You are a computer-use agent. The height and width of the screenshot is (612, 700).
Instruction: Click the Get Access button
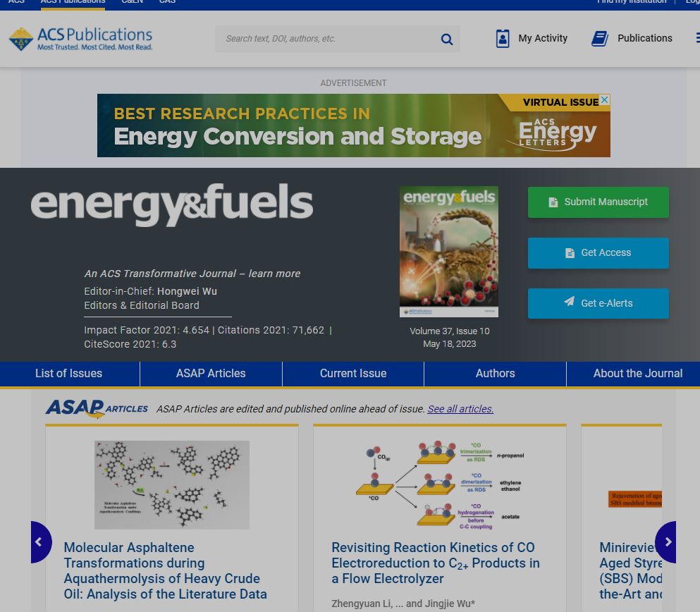598,252
